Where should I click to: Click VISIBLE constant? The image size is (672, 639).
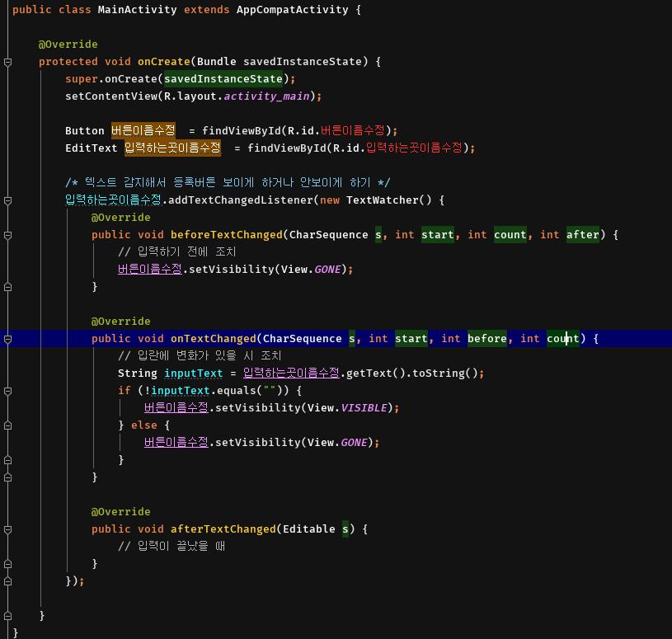pyautogui.click(x=364, y=408)
